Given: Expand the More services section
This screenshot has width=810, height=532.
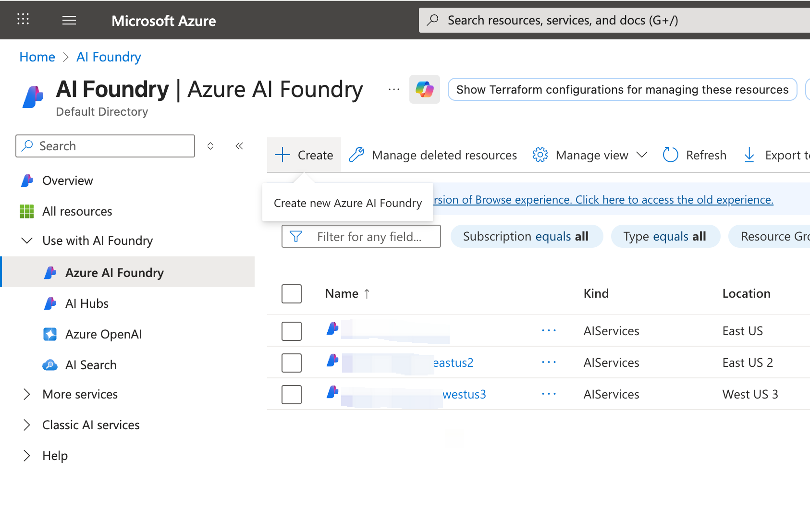Looking at the screenshot, I should (26, 394).
